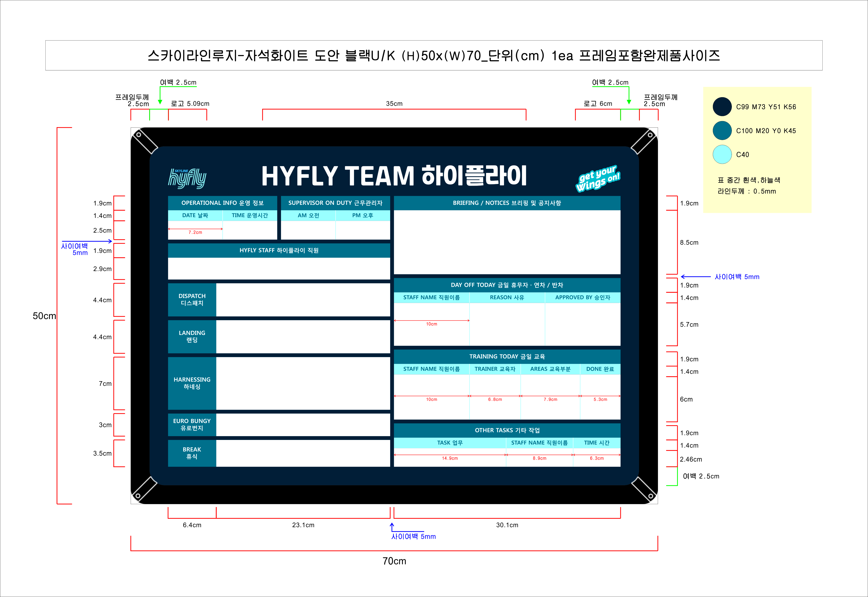868x597 pixels.
Task: Click the "35cm" top dimension label
Action: click(394, 104)
